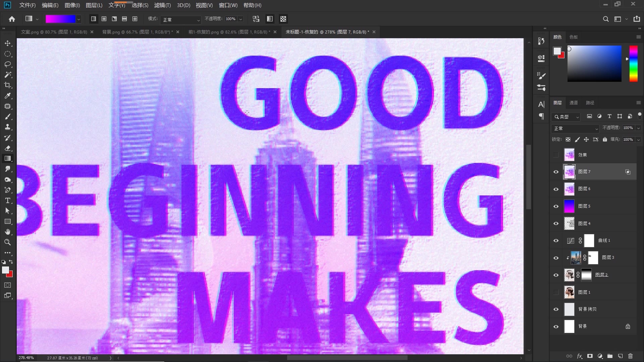Switch to the 通道 tab

(x=574, y=103)
